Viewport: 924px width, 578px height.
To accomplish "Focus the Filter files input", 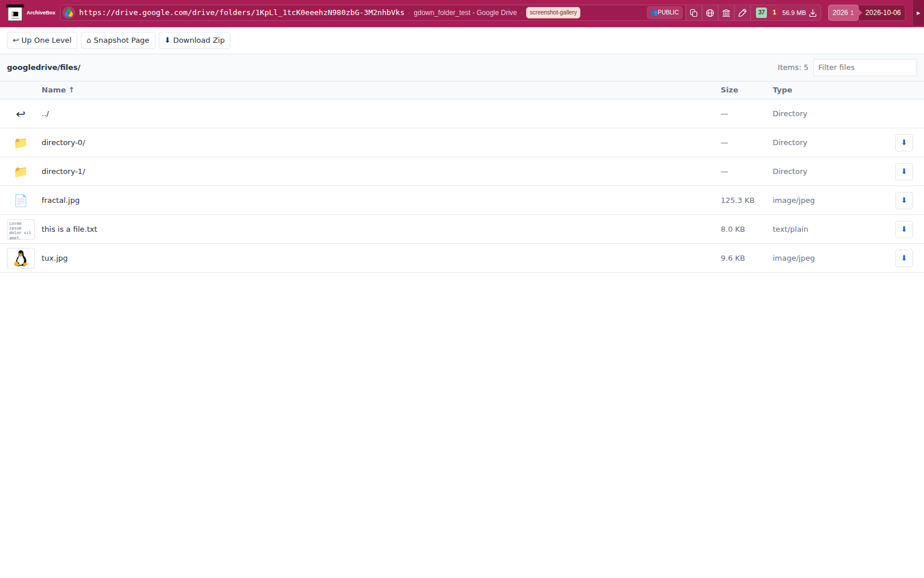I will pos(865,68).
